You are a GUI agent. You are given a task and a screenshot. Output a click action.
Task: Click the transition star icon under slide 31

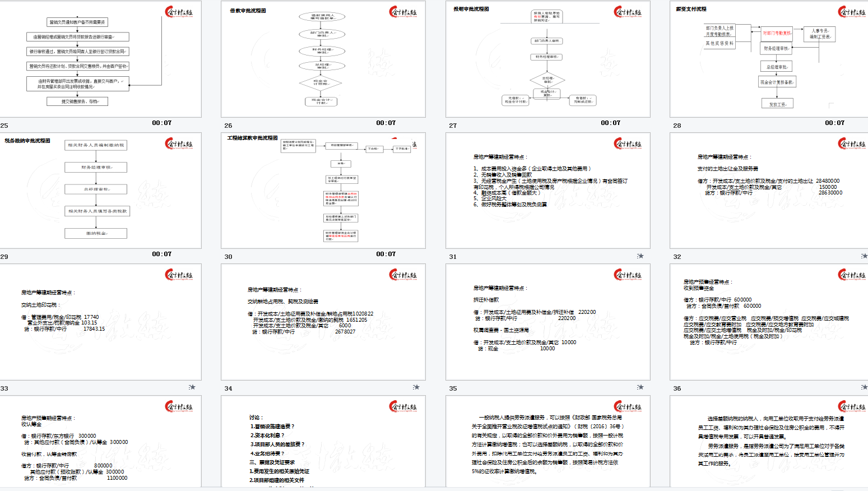point(640,256)
